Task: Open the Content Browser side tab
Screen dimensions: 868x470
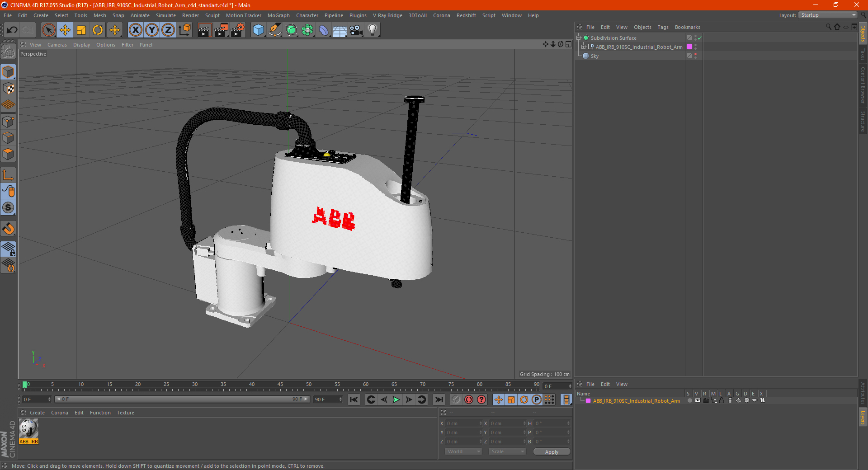Action: coord(863,85)
